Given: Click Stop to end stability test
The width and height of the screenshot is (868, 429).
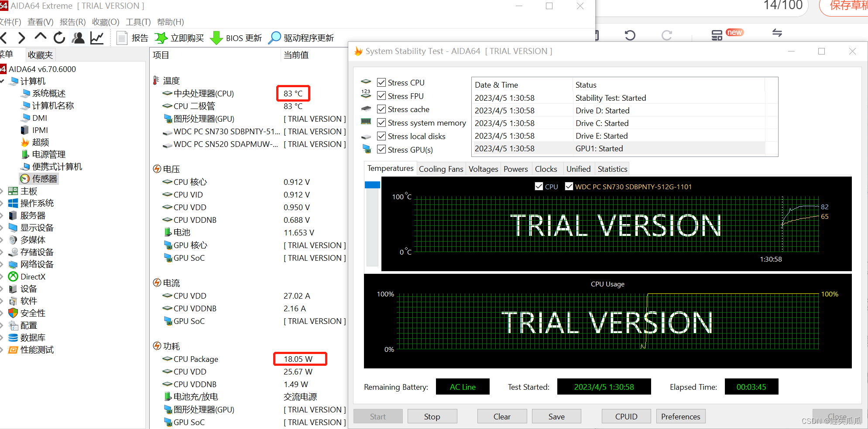Looking at the screenshot, I should (x=432, y=416).
